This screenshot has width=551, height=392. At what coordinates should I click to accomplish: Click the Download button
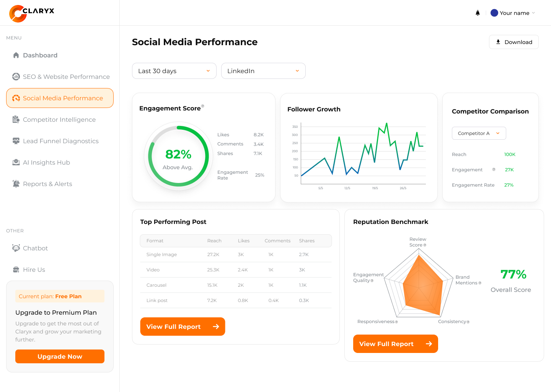pos(514,42)
